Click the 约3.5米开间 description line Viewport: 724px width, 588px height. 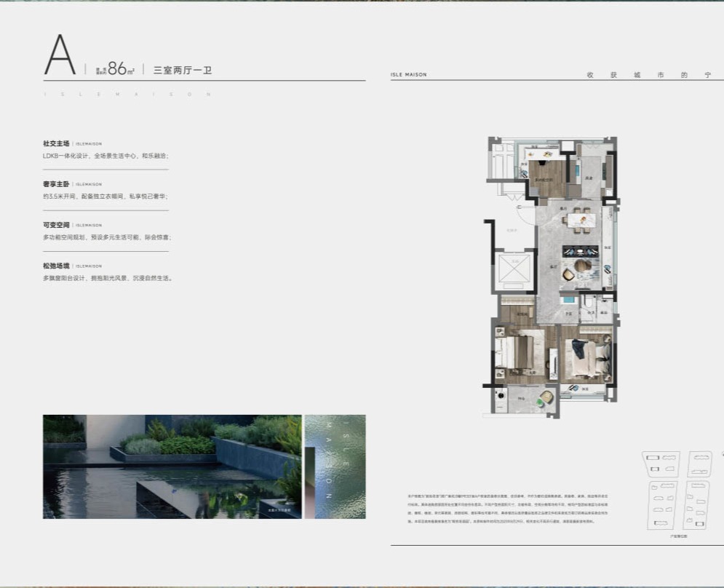pyautogui.click(x=106, y=196)
